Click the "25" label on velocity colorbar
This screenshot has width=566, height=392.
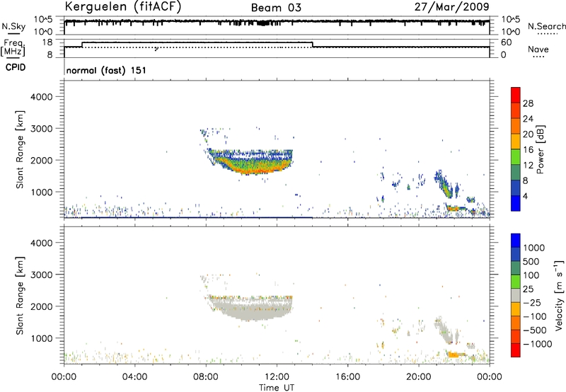coord(529,289)
